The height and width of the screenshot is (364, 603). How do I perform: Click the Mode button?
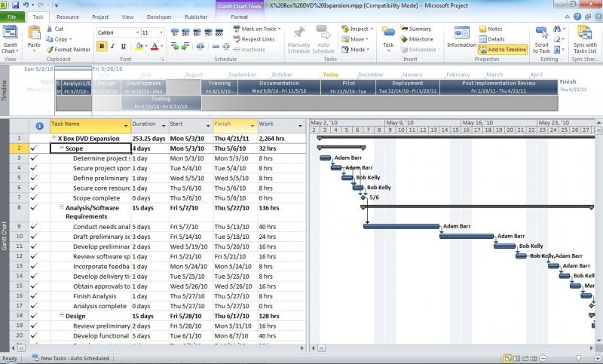[x=355, y=50]
